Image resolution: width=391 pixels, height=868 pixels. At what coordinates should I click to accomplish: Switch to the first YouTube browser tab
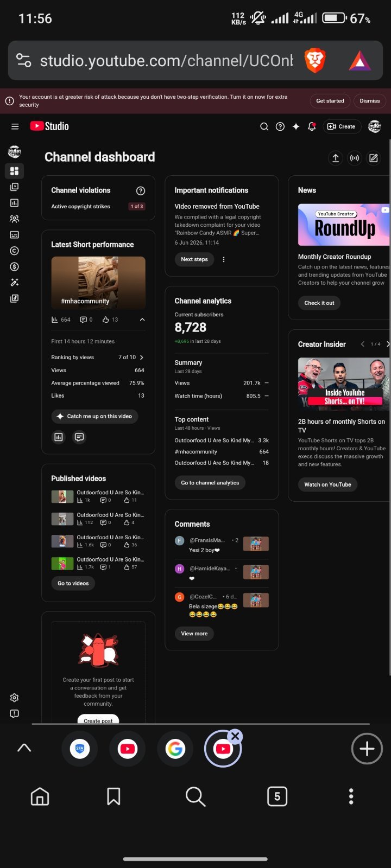point(127,749)
